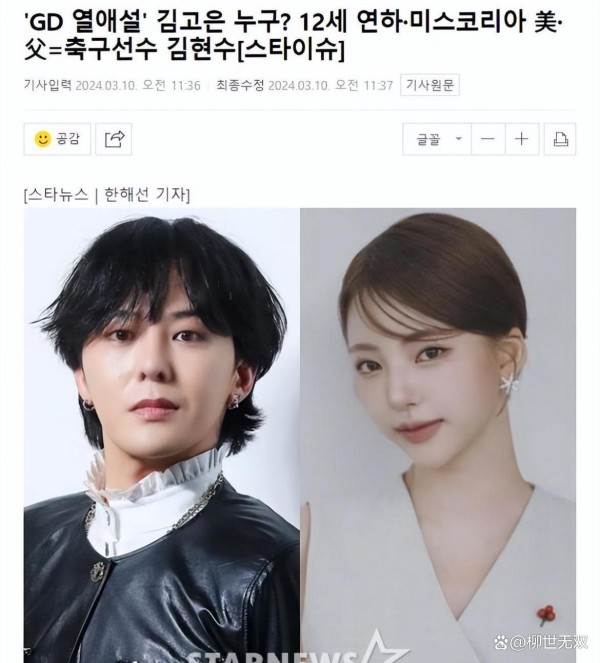Click the 기사입력 publish timestamp
Viewport: 600px width, 663px height.
(112, 85)
